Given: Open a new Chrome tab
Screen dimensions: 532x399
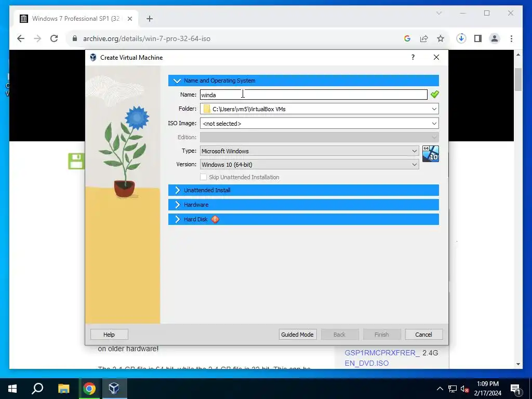Looking at the screenshot, I should coord(150,19).
